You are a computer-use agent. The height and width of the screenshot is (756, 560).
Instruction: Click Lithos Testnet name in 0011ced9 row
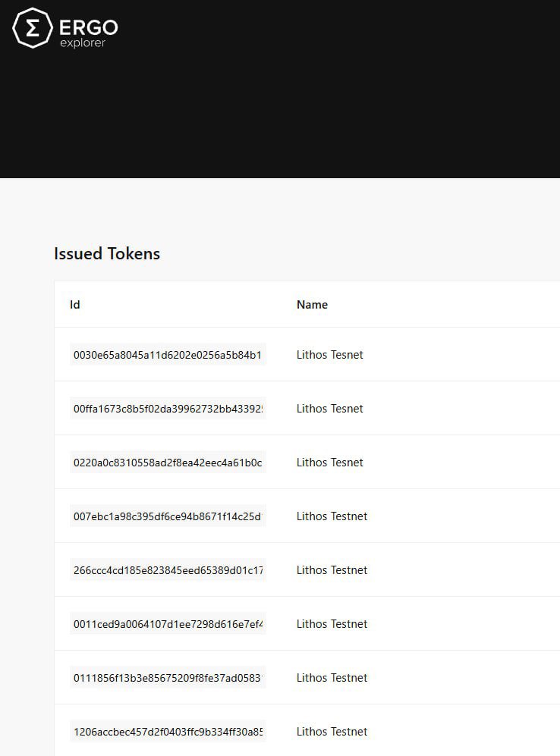tap(332, 624)
